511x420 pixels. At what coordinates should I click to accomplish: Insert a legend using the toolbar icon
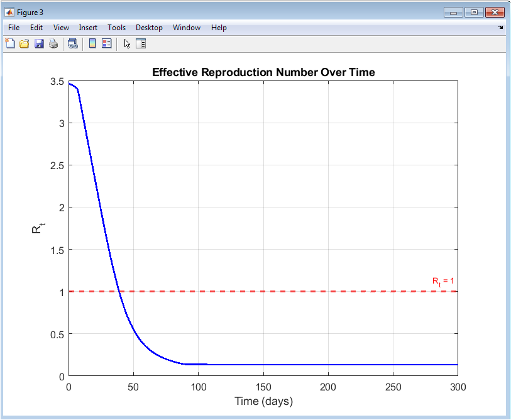(x=106, y=44)
